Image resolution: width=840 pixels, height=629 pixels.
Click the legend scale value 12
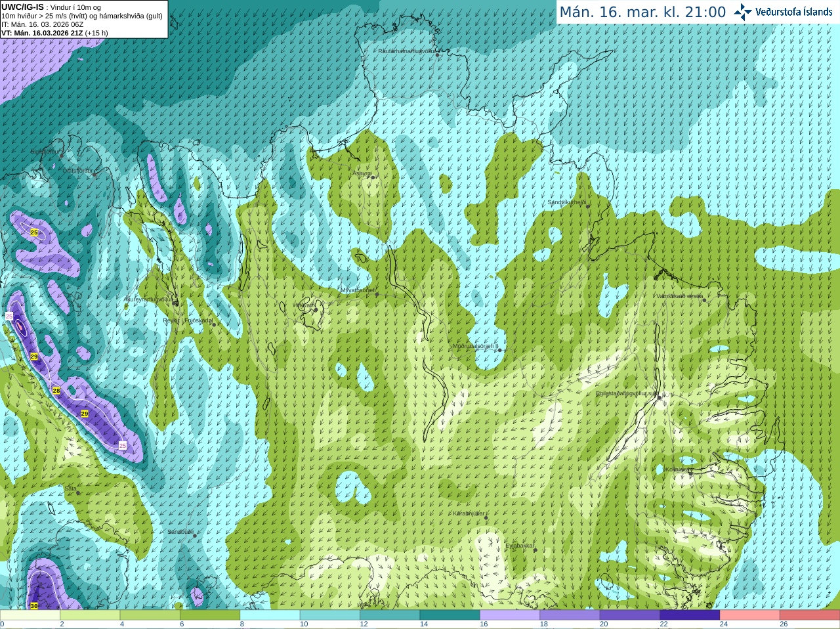click(364, 624)
